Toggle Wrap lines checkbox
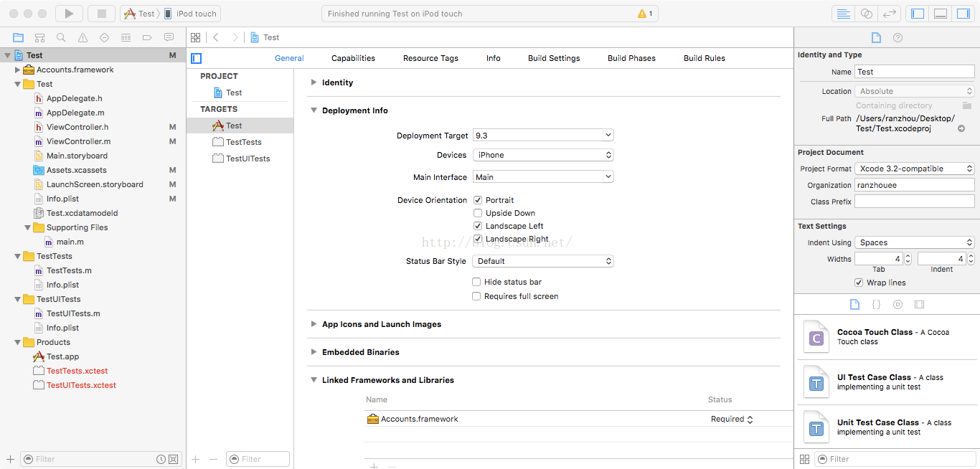 [859, 283]
